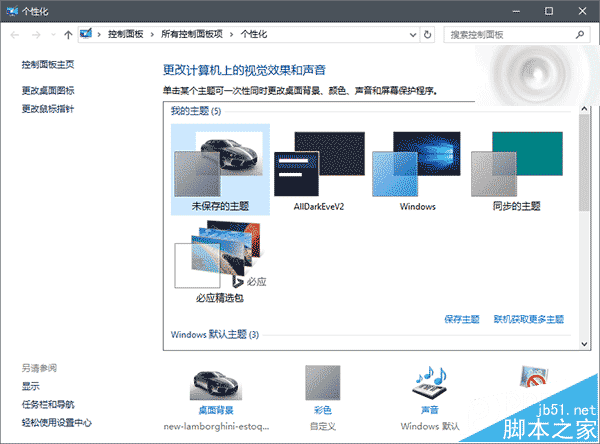Open 轻松使用设置中心 link
The width and height of the screenshot is (600, 444).
(57, 423)
